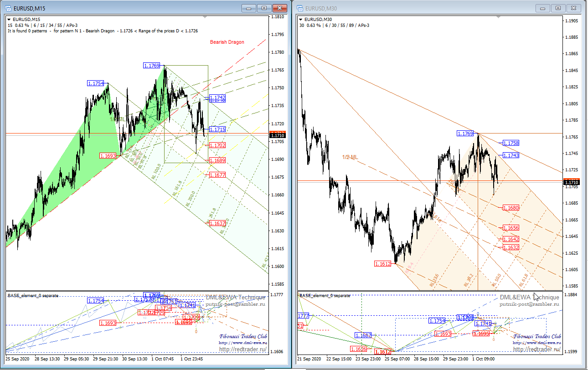The image size is (588, 370).
Task: Select the red 1.1612 low label on M30 chart
Action: point(382,264)
